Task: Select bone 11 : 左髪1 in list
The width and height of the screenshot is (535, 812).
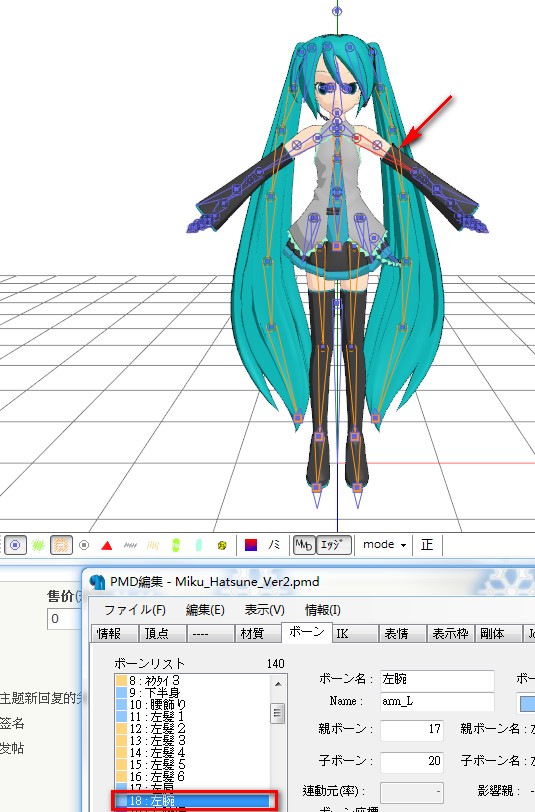Action: tap(192, 716)
